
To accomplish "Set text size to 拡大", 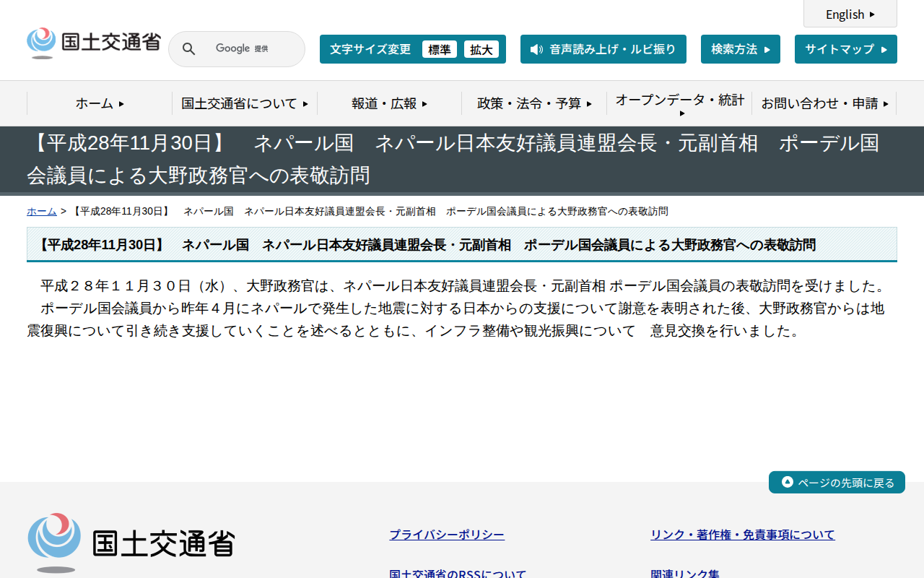I will (x=481, y=49).
